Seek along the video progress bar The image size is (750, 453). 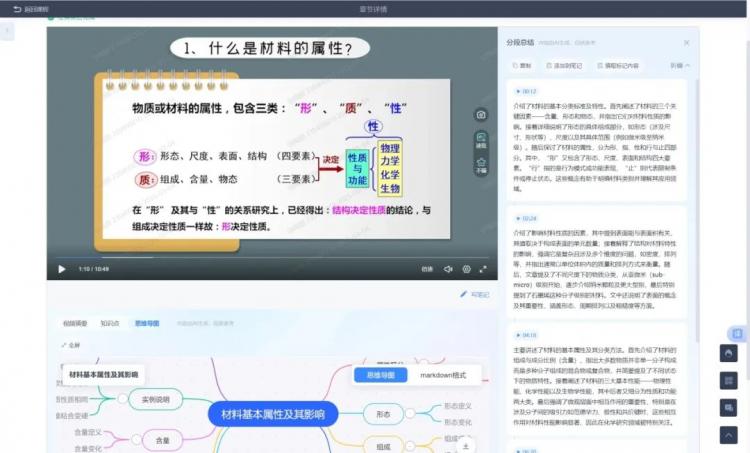click(272, 257)
